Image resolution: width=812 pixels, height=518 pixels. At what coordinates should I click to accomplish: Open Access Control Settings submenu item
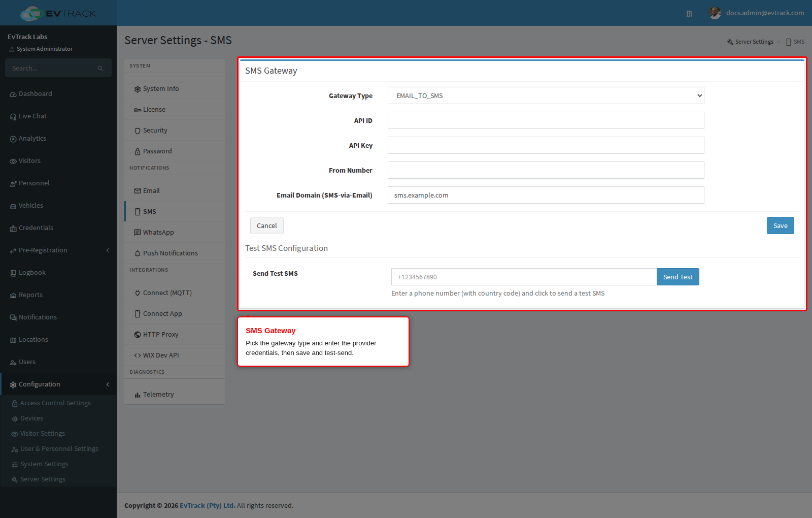click(x=58, y=403)
